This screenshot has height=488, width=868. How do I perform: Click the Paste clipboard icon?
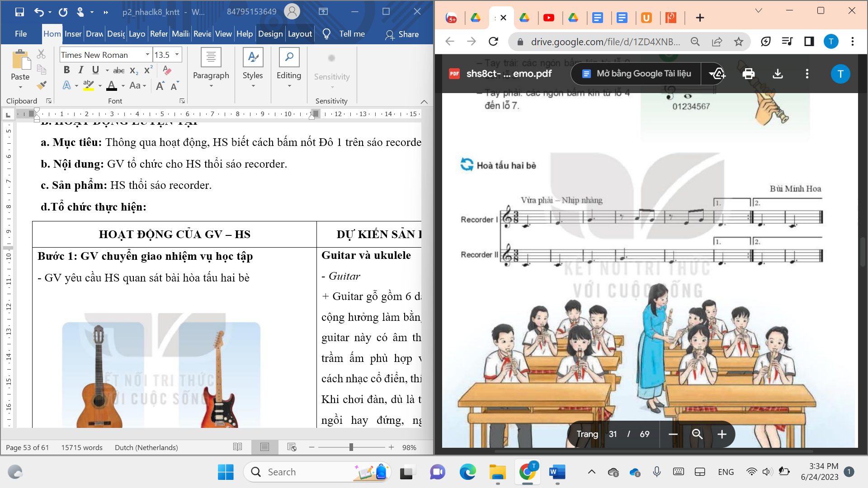pos(20,60)
